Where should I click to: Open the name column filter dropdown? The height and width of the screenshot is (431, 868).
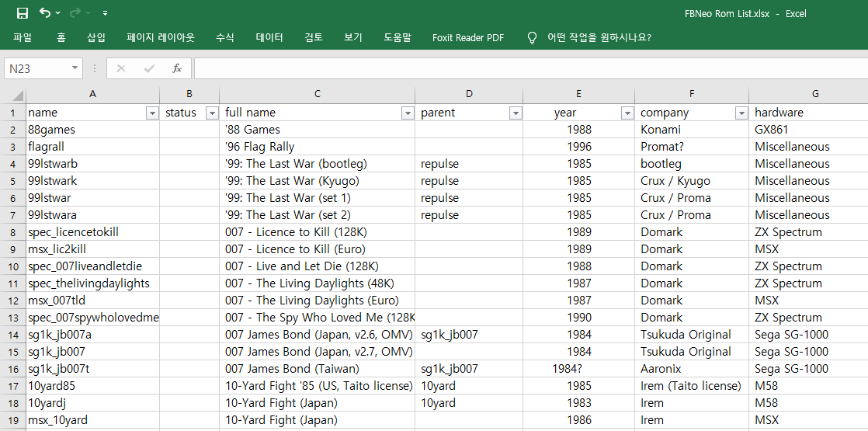coord(152,113)
